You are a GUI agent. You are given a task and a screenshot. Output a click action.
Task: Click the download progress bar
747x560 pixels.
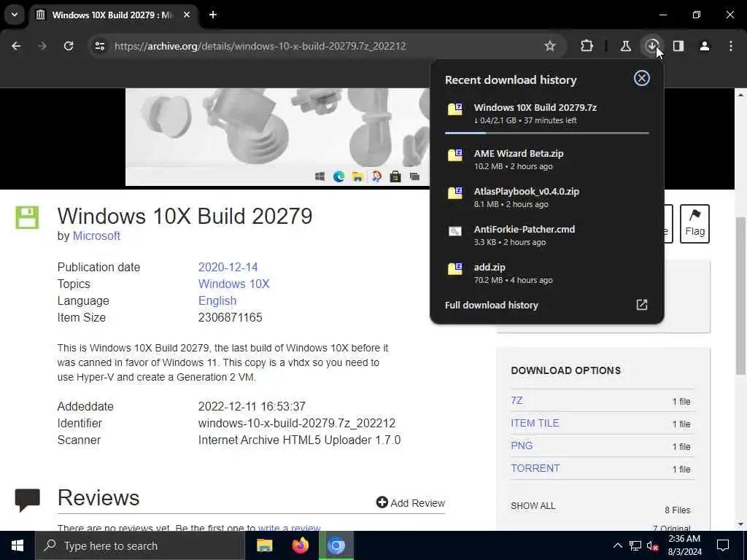pyautogui.click(x=546, y=133)
